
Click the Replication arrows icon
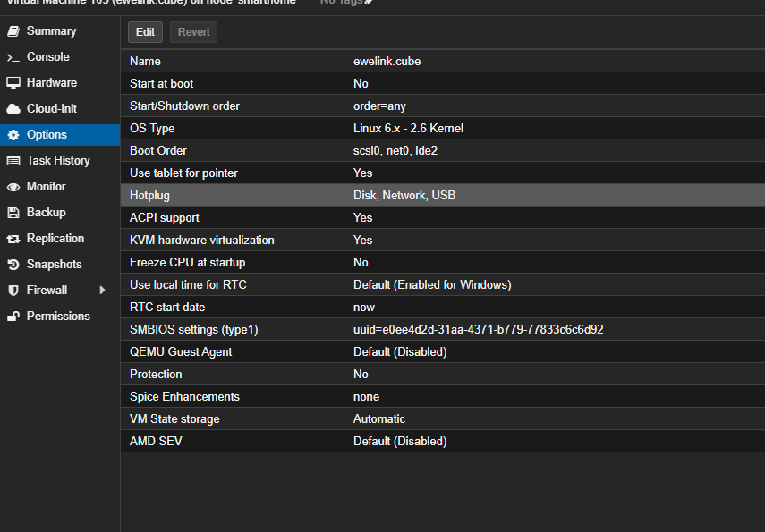coord(13,239)
